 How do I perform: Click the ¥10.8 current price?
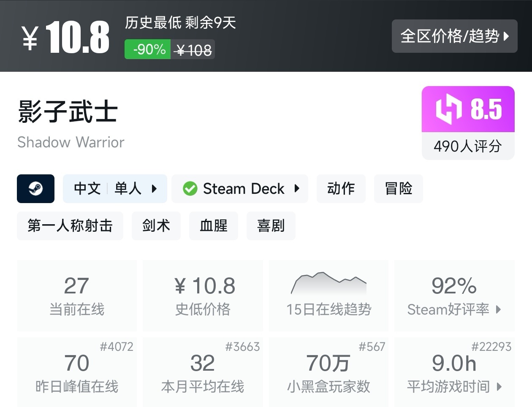(x=66, y=38)
